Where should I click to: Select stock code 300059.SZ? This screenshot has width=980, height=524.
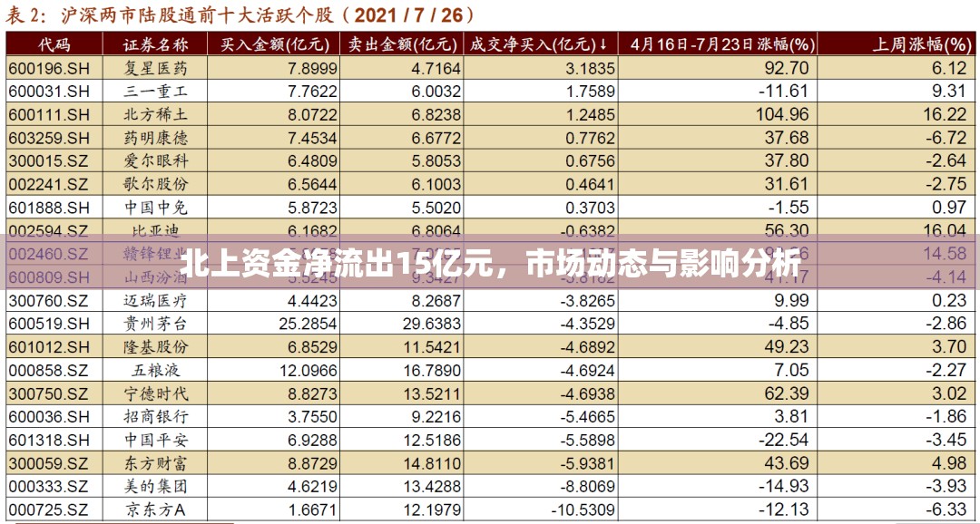tap(49, 463)
